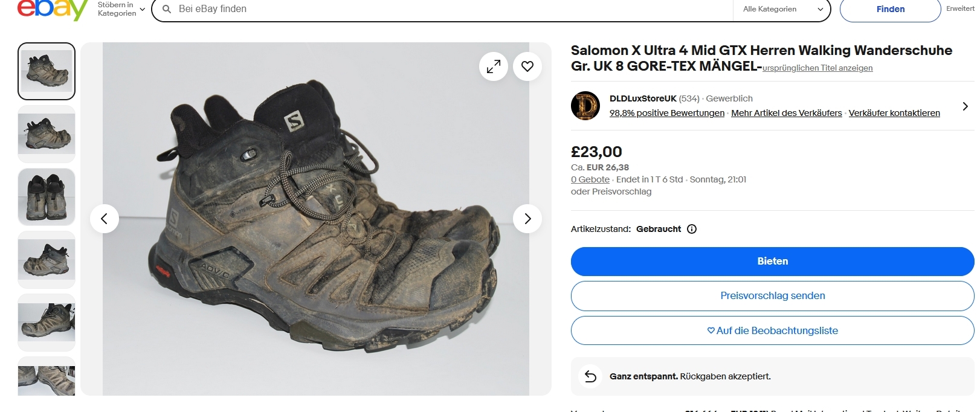This screenshot has width=980, height=412.
Task: Expand Alle Kategorien combo box
Action: click(782, 9)
